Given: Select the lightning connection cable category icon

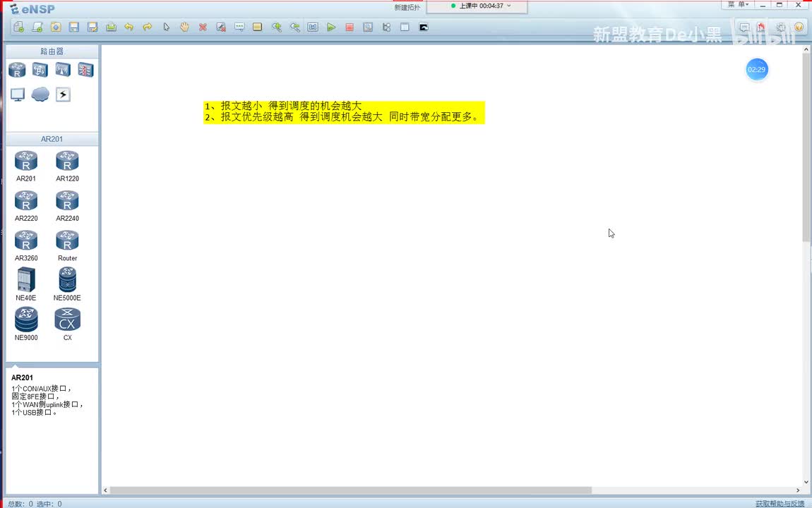Looking at the screenshot, I should tap(63, 95).
